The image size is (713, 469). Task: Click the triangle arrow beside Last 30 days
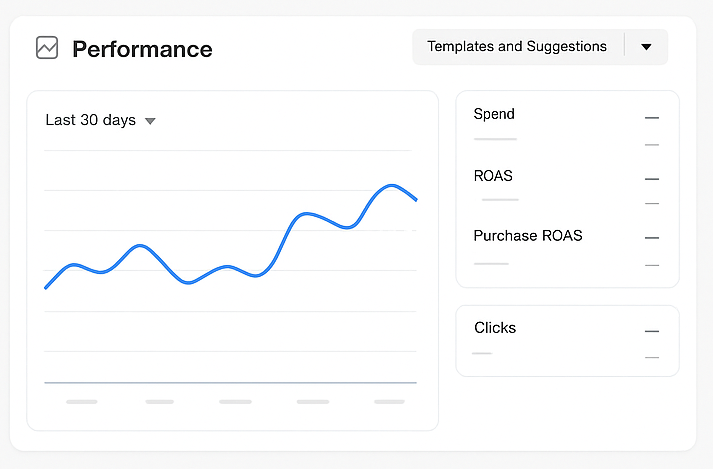(150, 121)
